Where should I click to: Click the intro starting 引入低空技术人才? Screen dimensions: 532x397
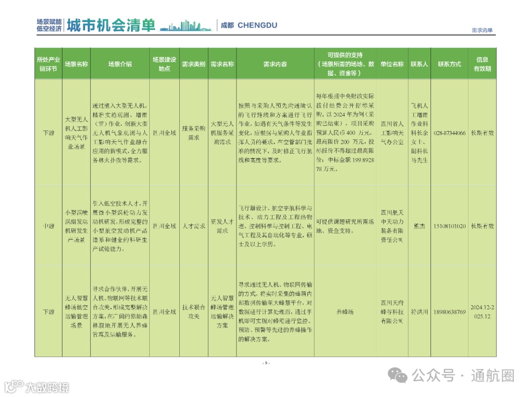[120, 226]
